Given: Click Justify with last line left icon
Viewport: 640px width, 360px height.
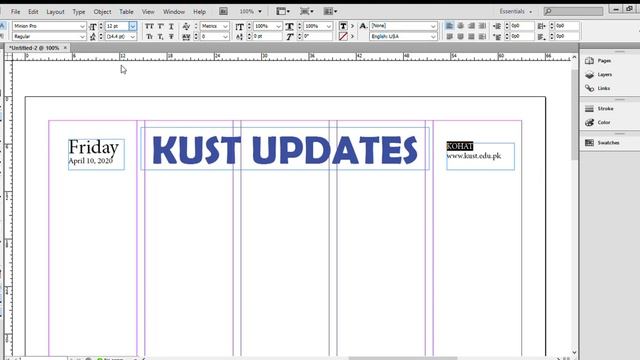Looking at the screenshot, I should (449, 37).
